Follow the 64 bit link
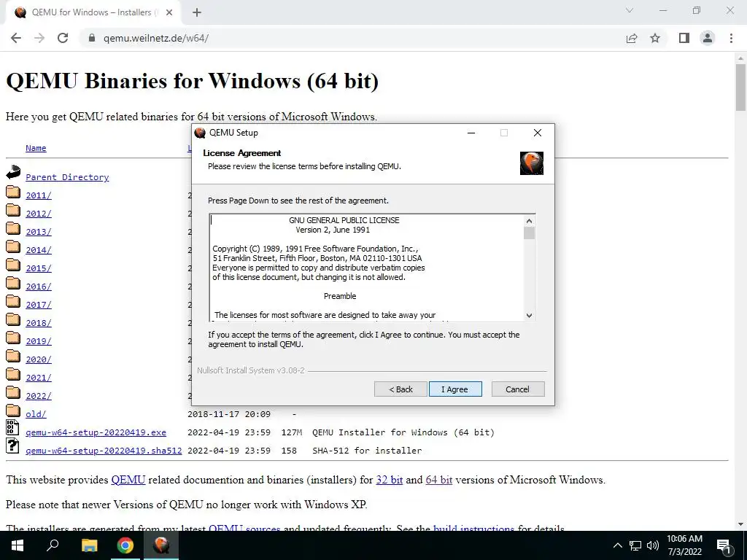Image resolution: width=747 pixels, height=560 pixels. tap(438, 480)
